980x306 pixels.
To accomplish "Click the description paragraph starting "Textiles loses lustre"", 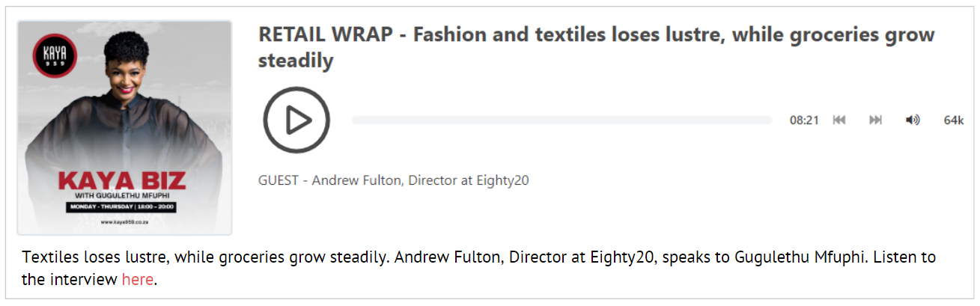I will 479,269.
